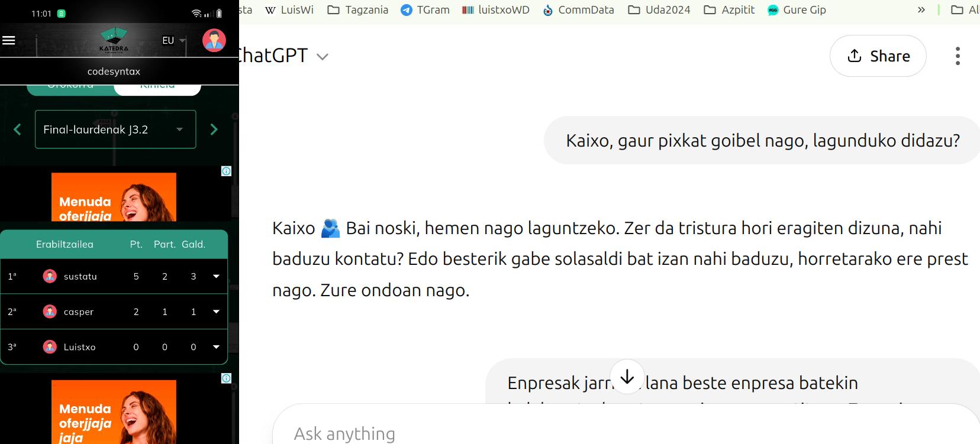This screenshot has width=980, height=444.
Task: Open the ChatGPT three-dot options menu
Action: (957, 56)
